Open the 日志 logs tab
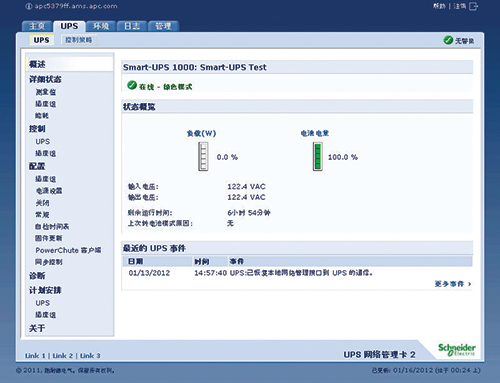 click(132, 26)
